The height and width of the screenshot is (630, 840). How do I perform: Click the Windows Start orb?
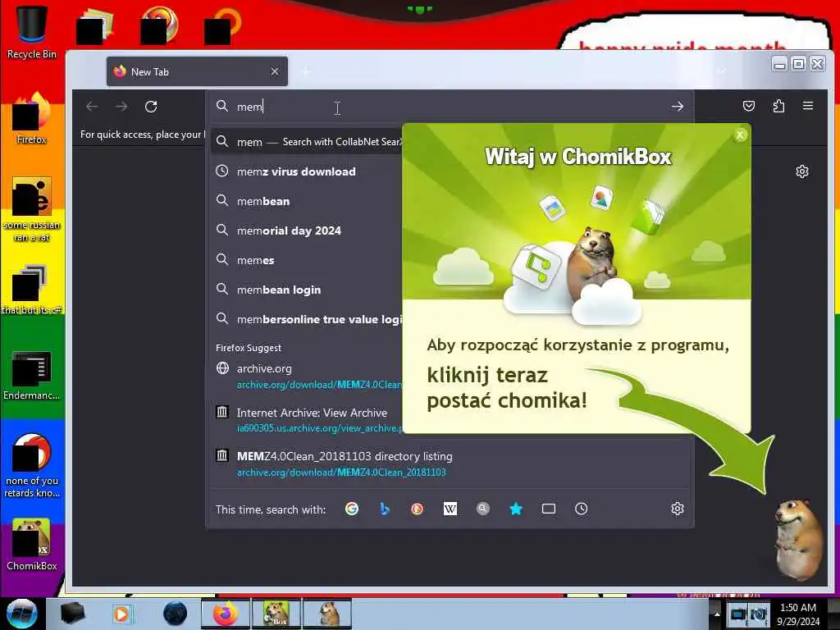21,614
